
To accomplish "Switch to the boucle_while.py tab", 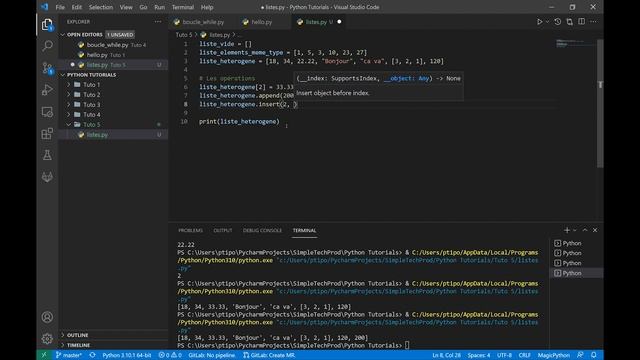I will point(203,22).
